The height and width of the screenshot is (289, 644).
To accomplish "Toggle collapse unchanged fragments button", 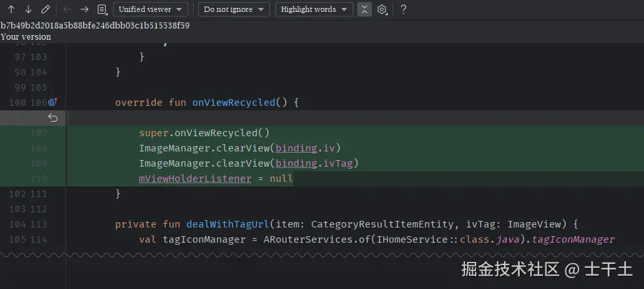I will [365, 9].
